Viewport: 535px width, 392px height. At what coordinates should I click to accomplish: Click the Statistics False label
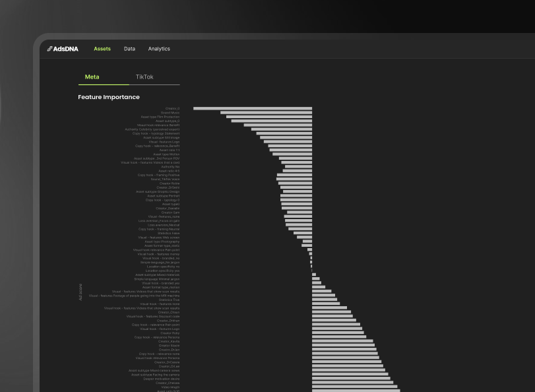pos(169,233)
